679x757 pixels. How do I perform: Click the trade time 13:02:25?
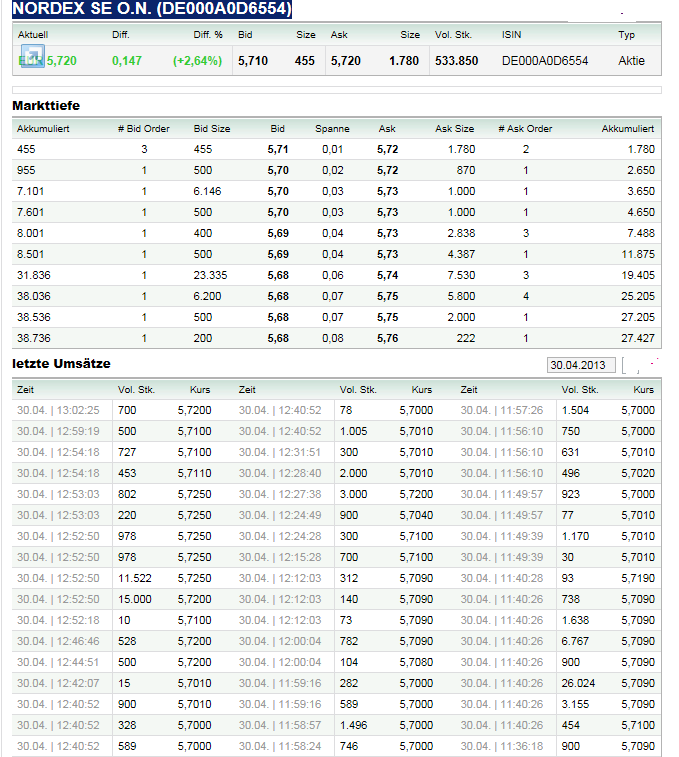point(78,410)
